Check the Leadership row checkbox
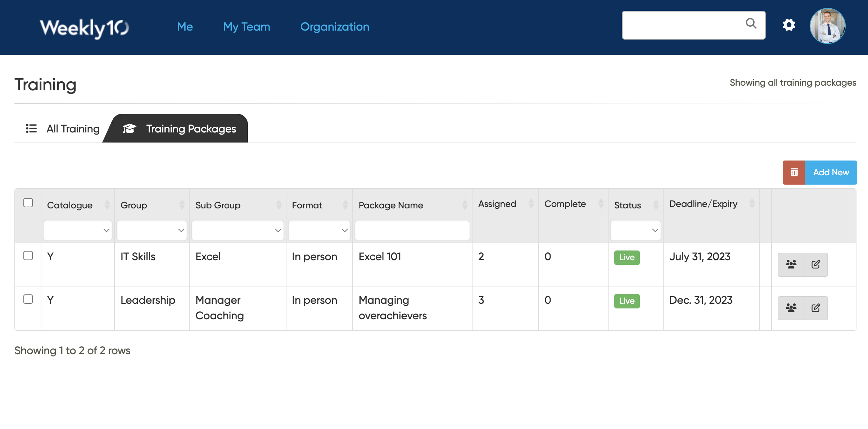The width and height of the screenshot is (868, 429). coord(28,299)
